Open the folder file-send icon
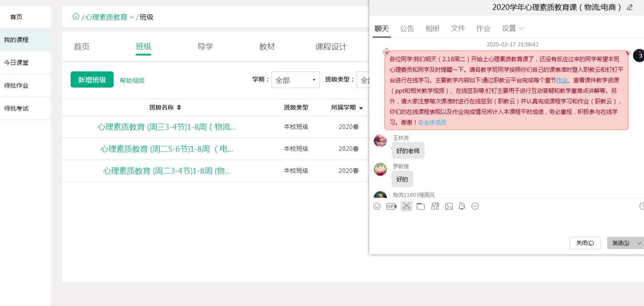The image size is (644, 306). 421,206
